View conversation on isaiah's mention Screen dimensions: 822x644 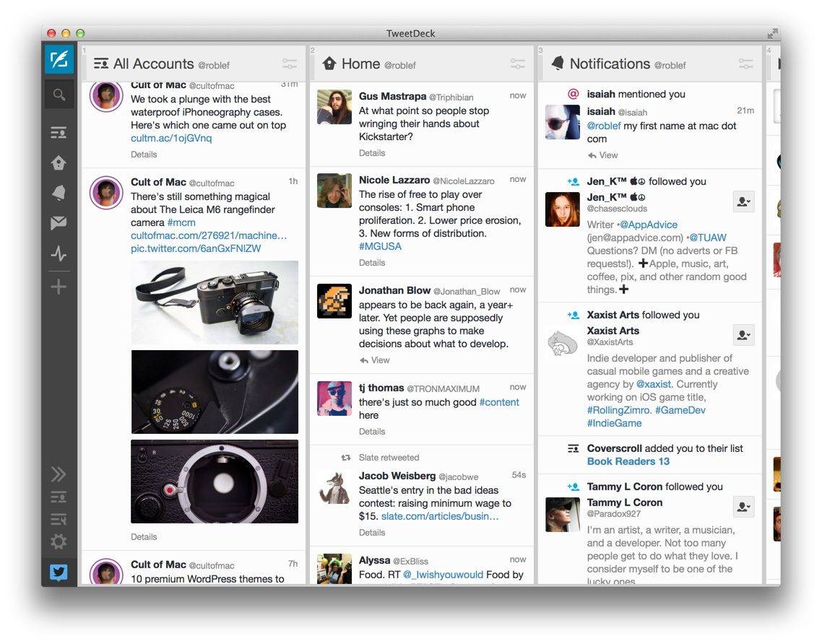coord(603,156)
